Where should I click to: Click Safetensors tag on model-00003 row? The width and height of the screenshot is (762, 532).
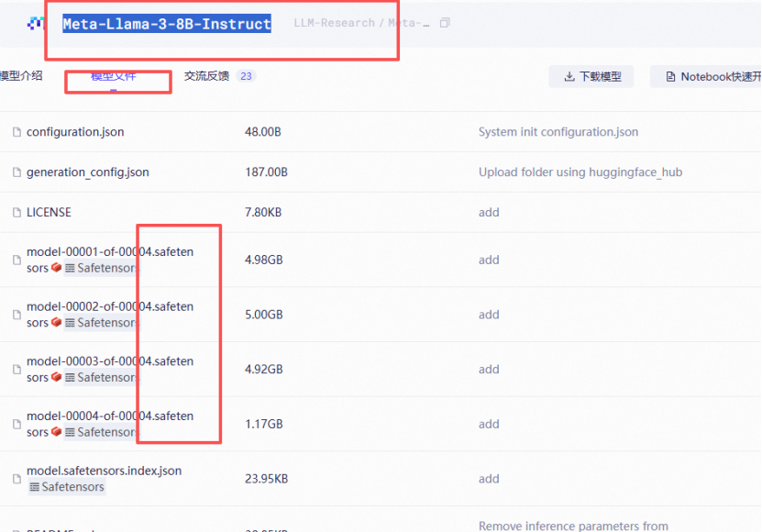coord(102,377)
